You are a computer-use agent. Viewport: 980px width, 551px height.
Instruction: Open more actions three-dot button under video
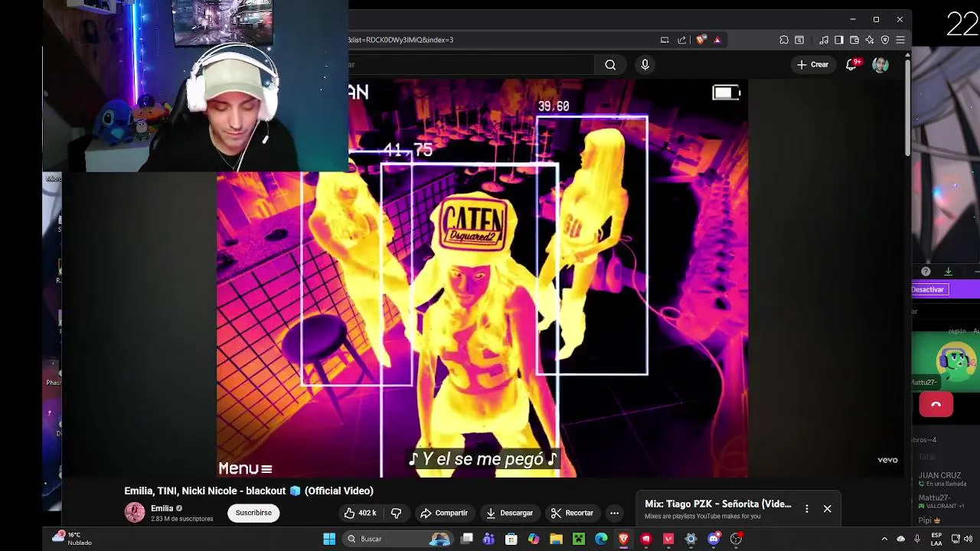(614, 513)
